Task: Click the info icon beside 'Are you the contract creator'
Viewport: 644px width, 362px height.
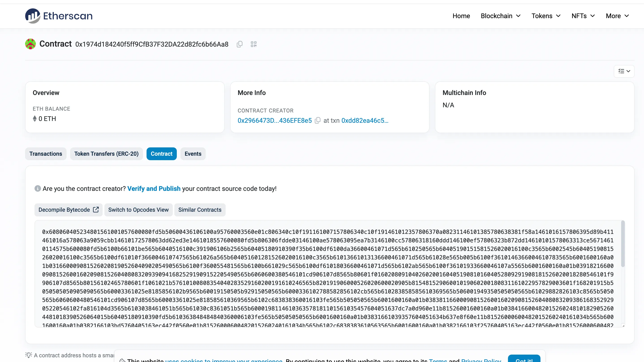Action: (x=37, y=188)
